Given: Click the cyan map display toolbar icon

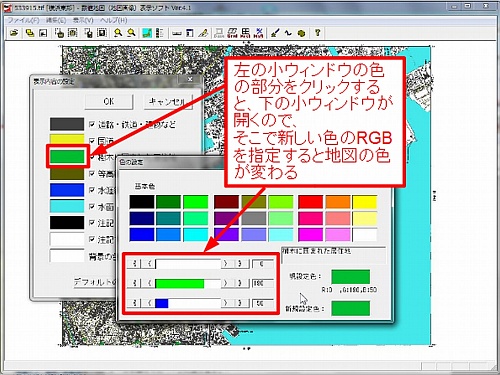Looking at the screenshot, I should pyautogui.click(x=147, y=33).
